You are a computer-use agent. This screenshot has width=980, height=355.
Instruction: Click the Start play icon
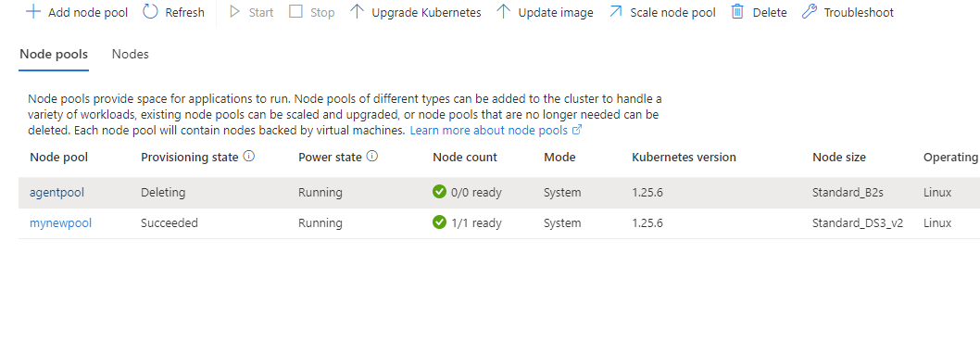(x=235, y=12)
